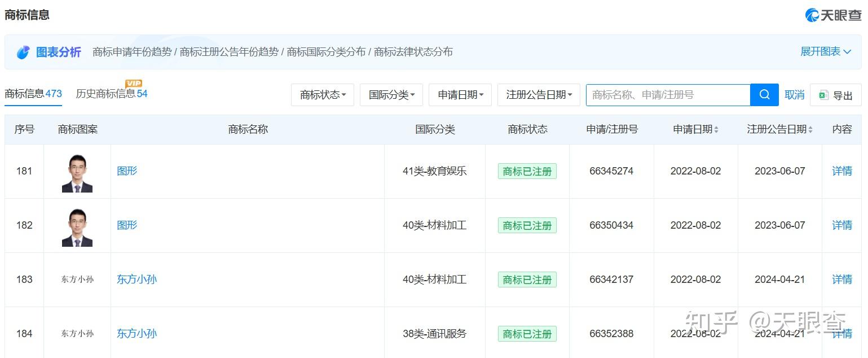The height and width of the screenshot is (358, 868).
Task: Switch to the 历史商标信息 54 tab
Action: 112,94
